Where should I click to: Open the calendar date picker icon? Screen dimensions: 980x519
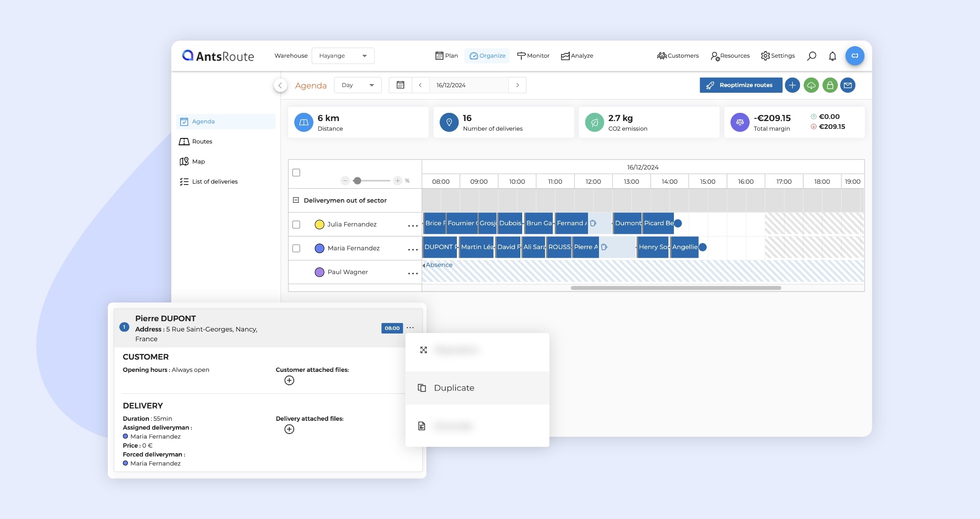click(x=400, y=85)
